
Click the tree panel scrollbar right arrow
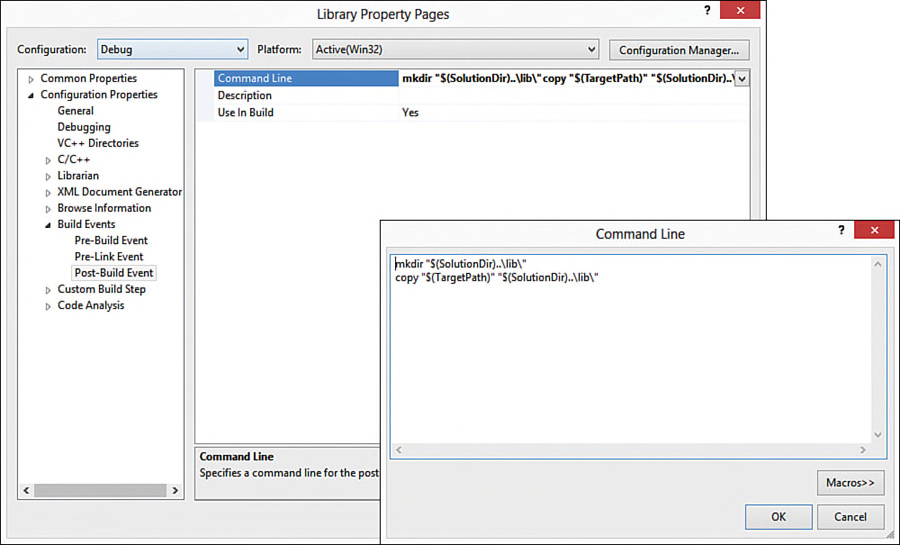pyautogui.click(x=175, y=490)
